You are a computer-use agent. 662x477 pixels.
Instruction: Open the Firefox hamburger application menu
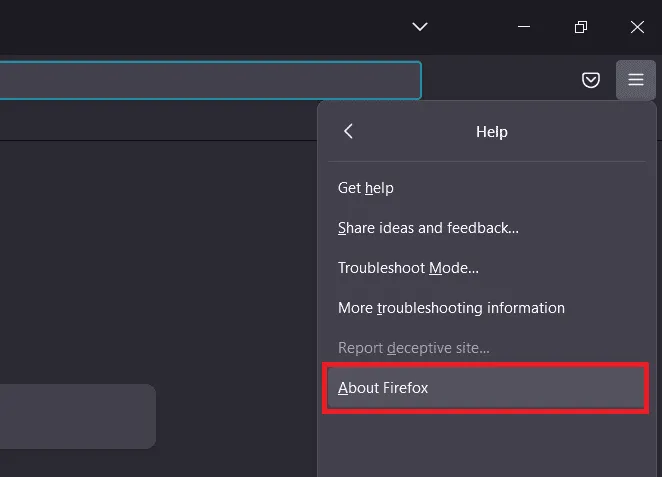[x=635, y=80]
